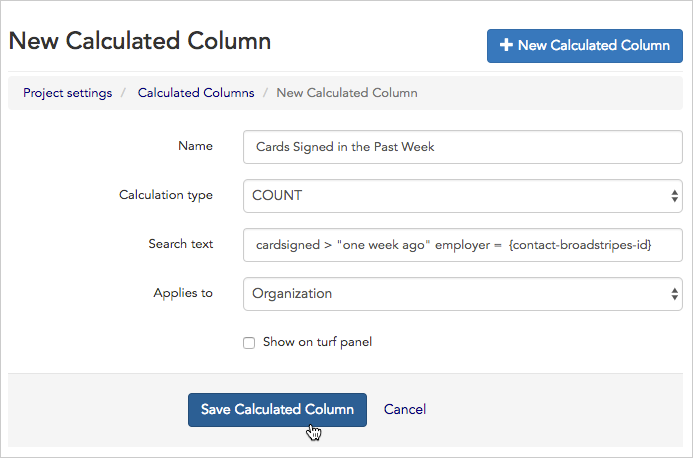The height and width of the screenshot is (458, 693).
Task: Click the + New Calculated Column button
Action: click(x=585, y=46)
